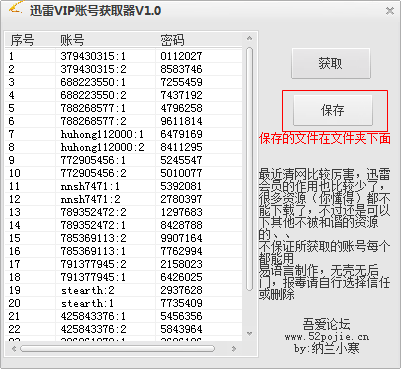
Task: Click the horizontal scroll left arrow
Action: tap(14, 349)
